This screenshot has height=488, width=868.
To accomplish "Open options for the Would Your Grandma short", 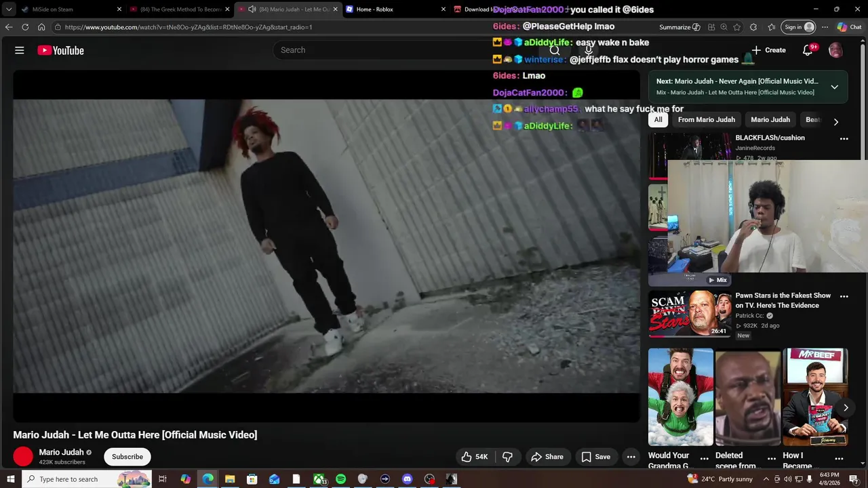I will pos(704,459).
